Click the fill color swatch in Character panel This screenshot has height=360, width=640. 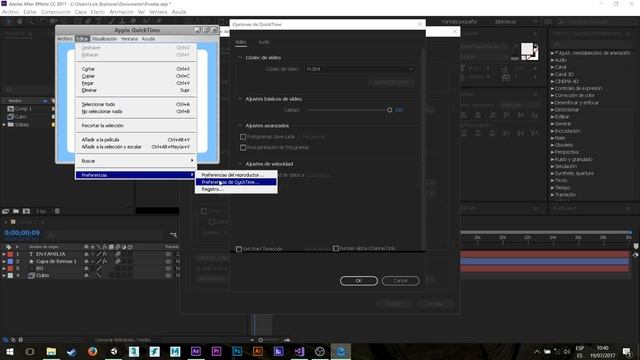[x=527, y=49]
